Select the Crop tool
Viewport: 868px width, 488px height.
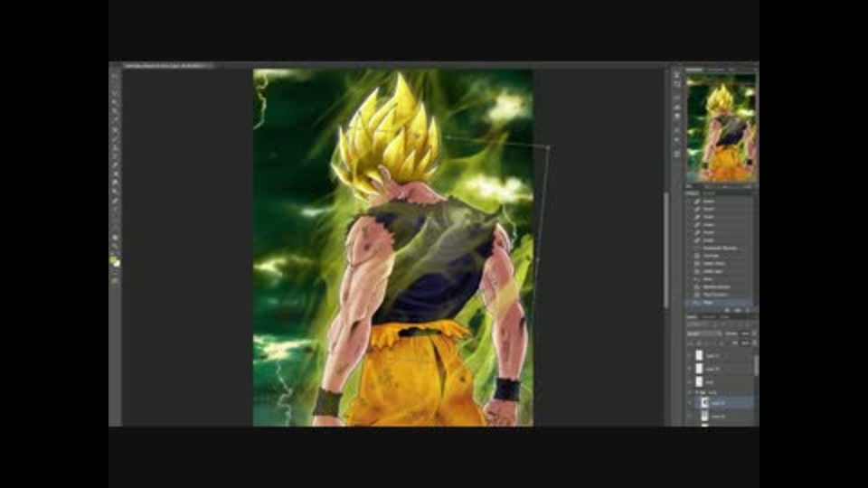(115, 111)
